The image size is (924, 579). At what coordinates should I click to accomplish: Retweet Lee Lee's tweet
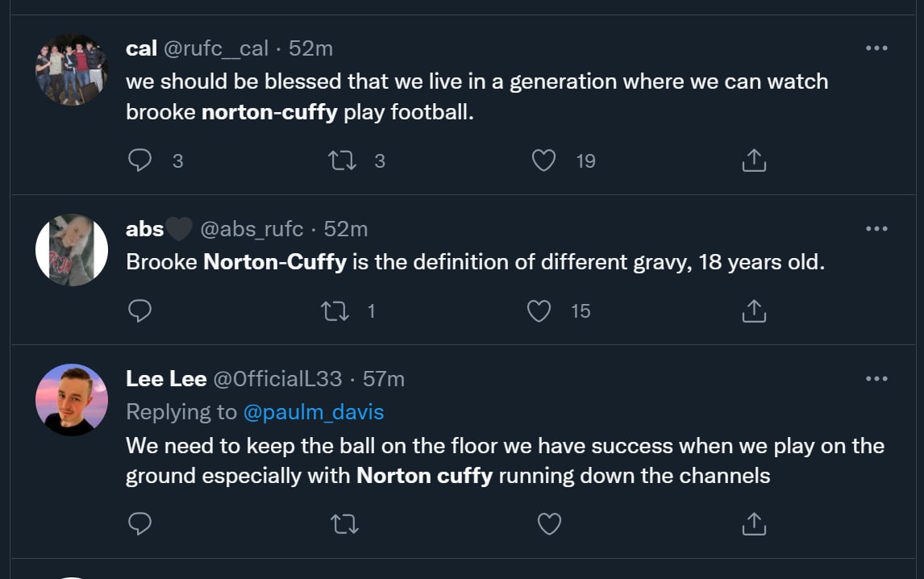[x=344, y=525]
